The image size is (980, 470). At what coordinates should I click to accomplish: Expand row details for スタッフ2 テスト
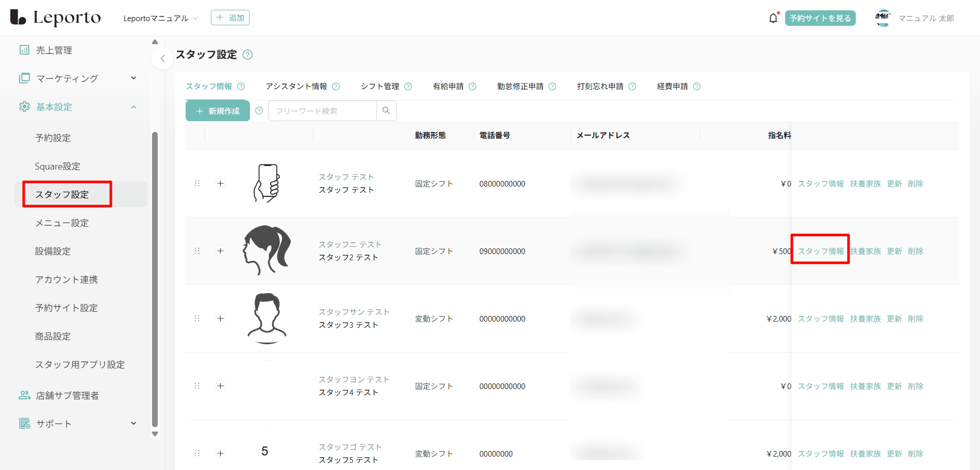pos(221,251)
